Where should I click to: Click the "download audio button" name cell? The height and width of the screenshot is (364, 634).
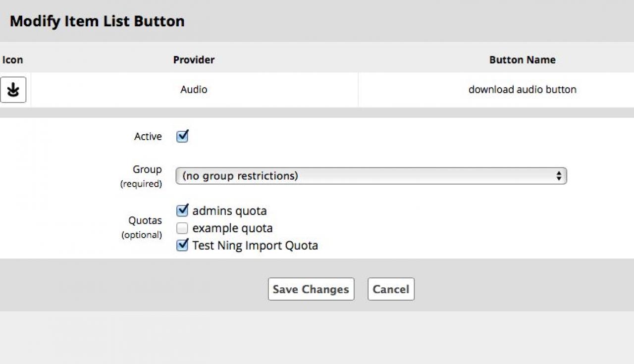click(522, 90)
